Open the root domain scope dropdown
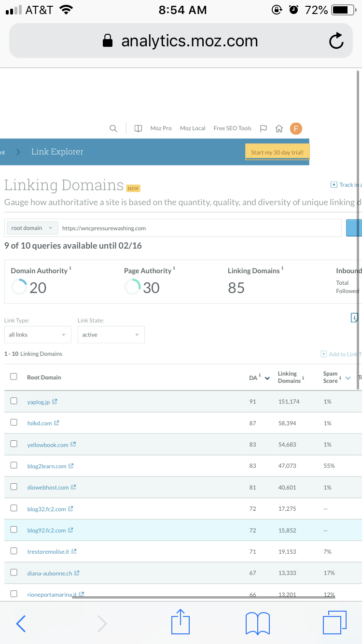Image resolution: width=362 pixels, height=644 pixels. [32, 228]
